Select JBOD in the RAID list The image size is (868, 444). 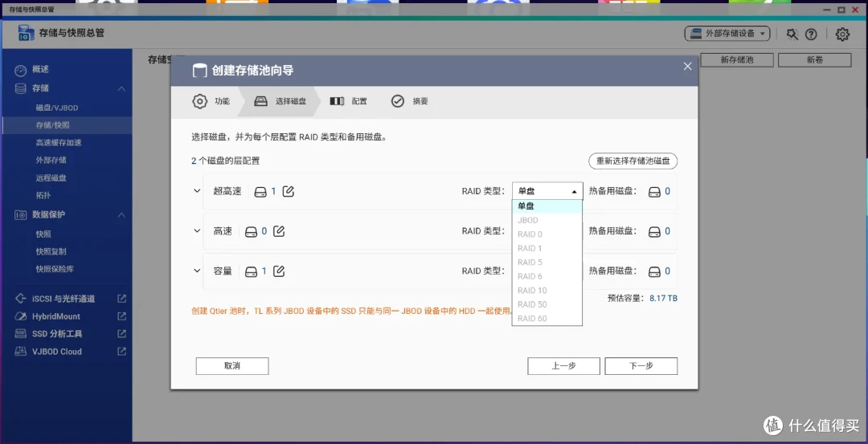(x=547, y=220)
